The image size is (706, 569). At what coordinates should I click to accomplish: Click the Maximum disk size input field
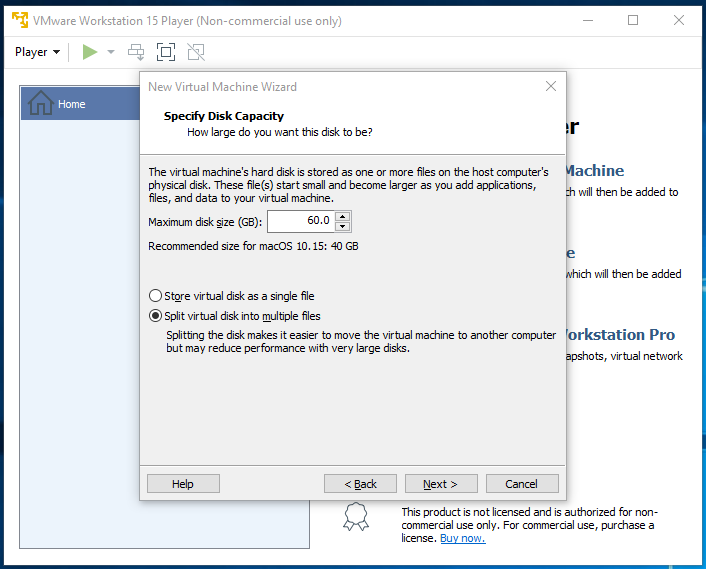tap(301, 221)
